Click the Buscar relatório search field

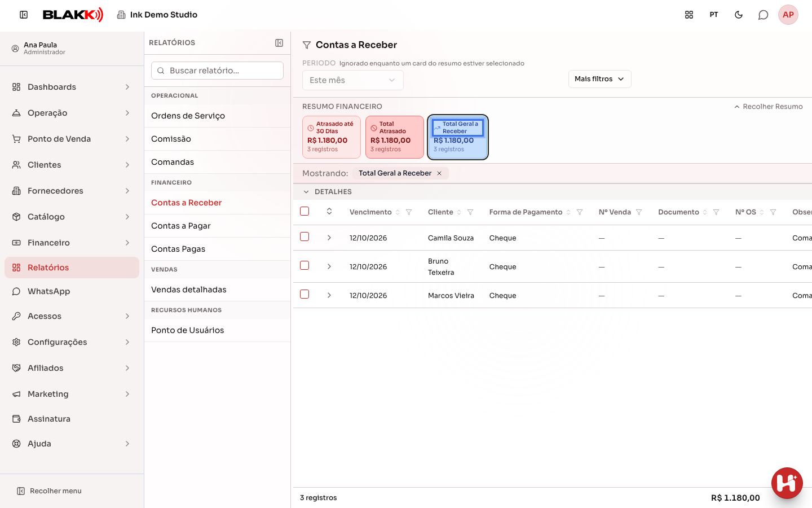click(x=217, y=71)
